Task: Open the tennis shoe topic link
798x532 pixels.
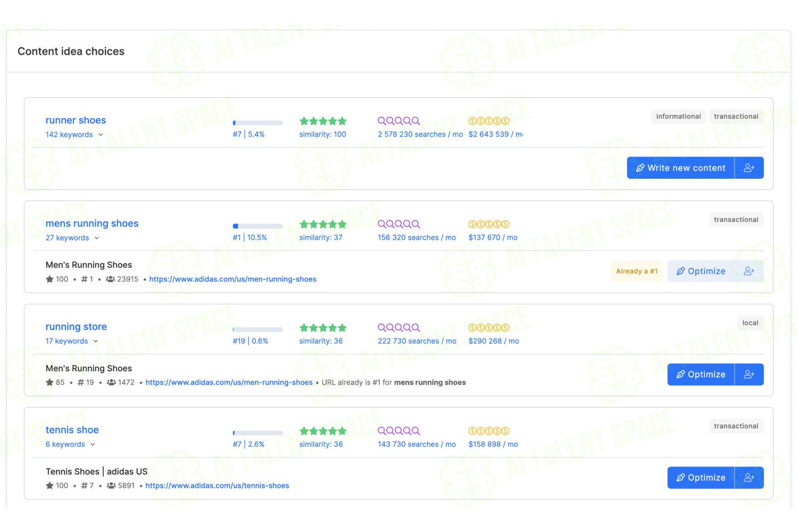Action: (x=72, y=430)
